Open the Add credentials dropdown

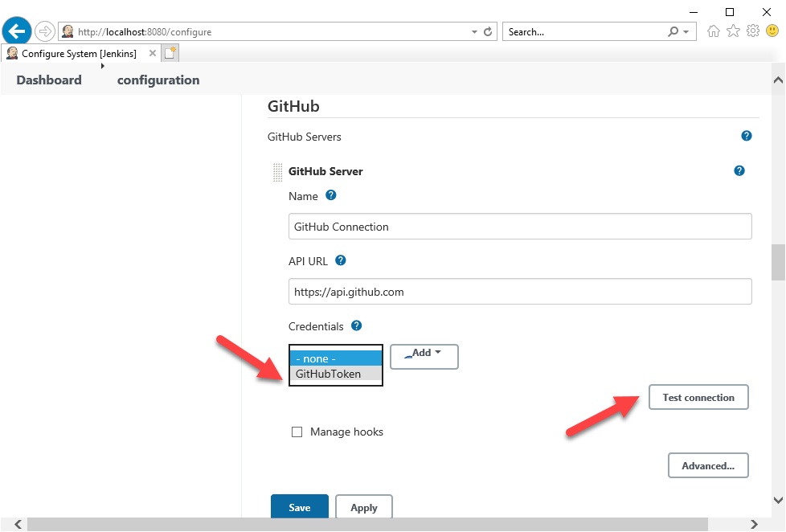424,357
